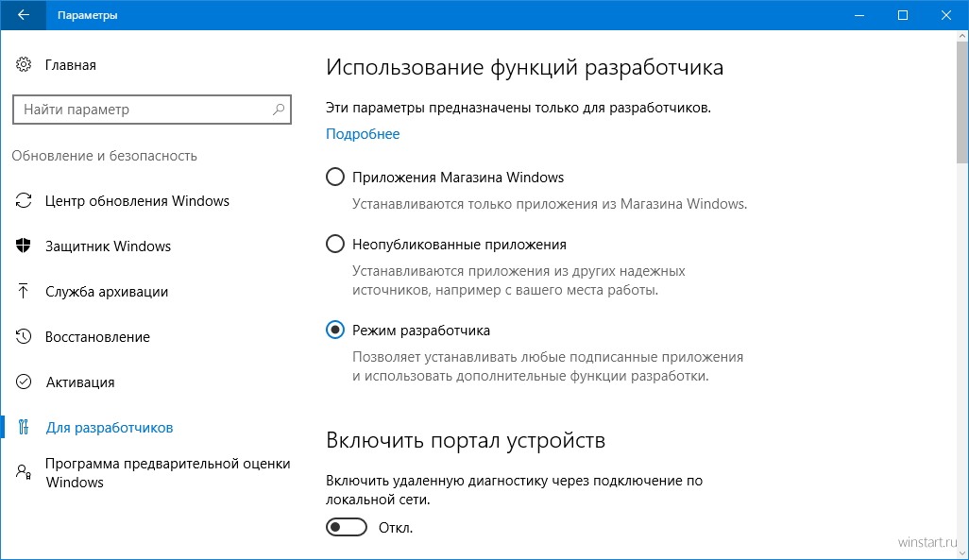This screenshot has height=560, width=969.
Task: Open the Для разработчиков menu item
Action: point(110,428)
